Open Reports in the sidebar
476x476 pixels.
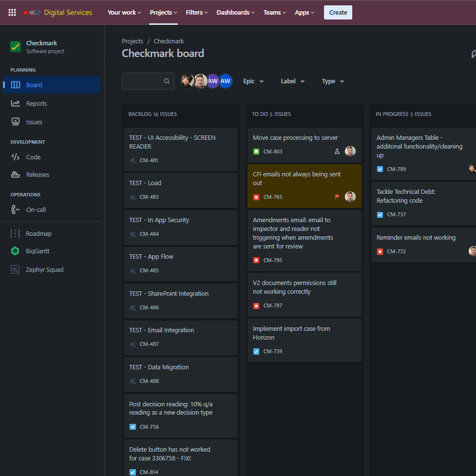coord(52,103)
